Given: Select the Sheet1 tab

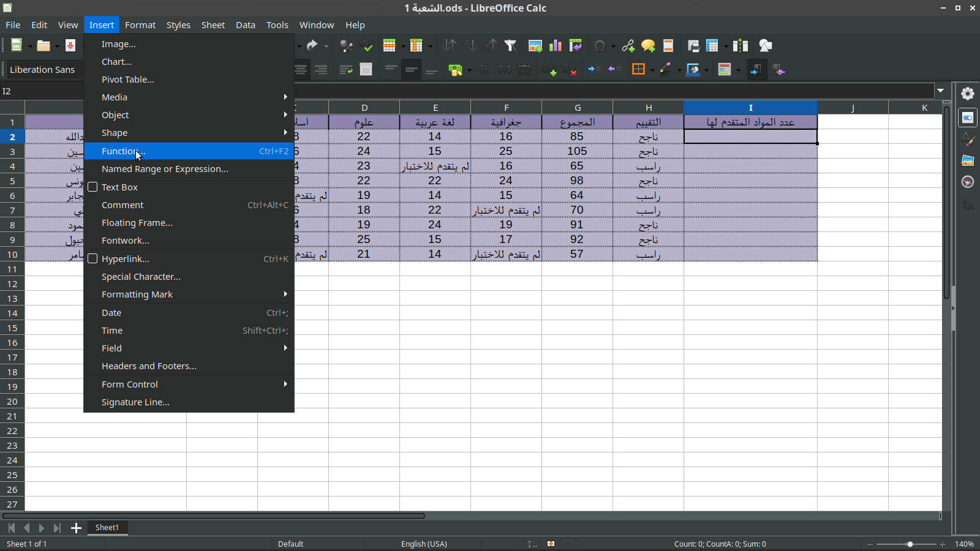Looking at the screenshot, I should click(107, 528).
